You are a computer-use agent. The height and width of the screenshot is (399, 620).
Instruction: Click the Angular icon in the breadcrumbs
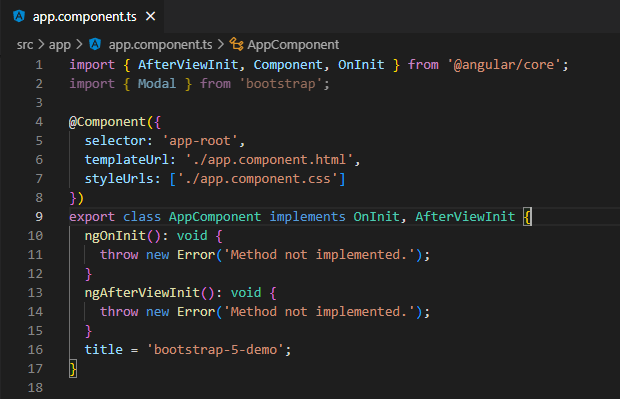95,44
